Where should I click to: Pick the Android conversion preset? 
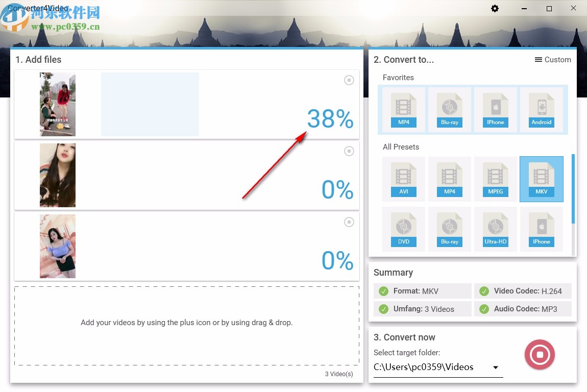click(541, 109)
